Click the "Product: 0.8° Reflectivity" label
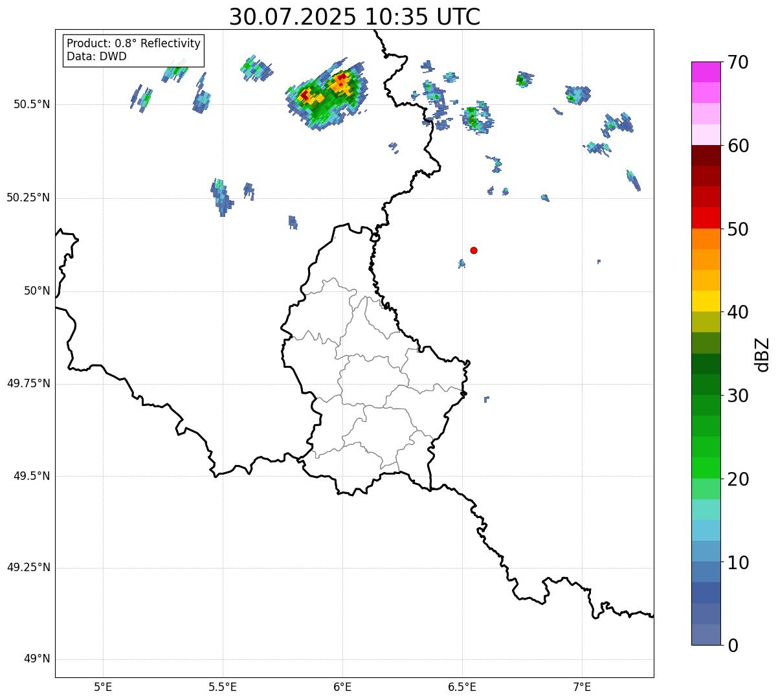Viewport: 778px width, 700px height. tap(134, 43)
